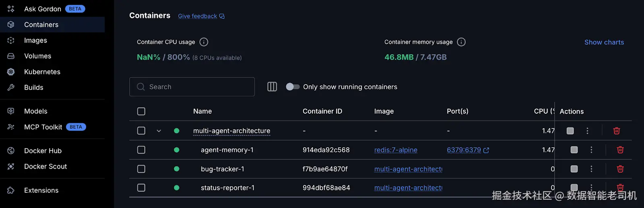This screenshot has width=644, height=208.
Task: Click the bug-tracker-1 container name
Action: (223, 169)
